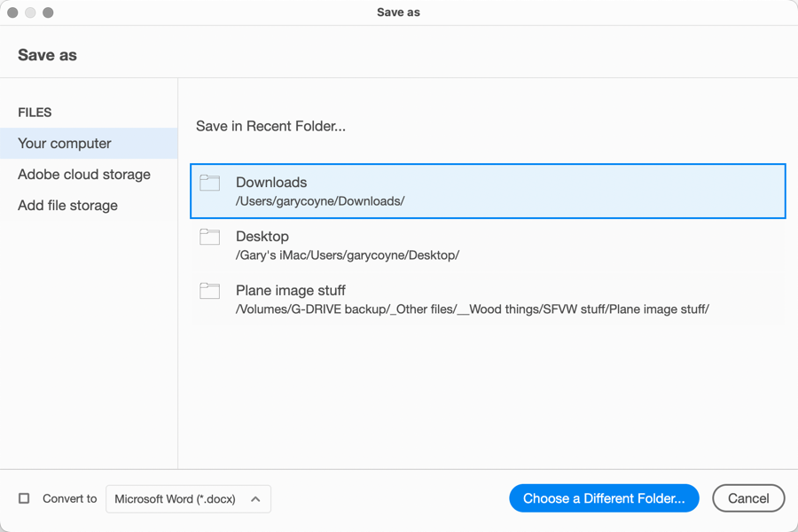Click the /Users/garycoyne/Downloads/ path text
798x532 pixels.
320,201
